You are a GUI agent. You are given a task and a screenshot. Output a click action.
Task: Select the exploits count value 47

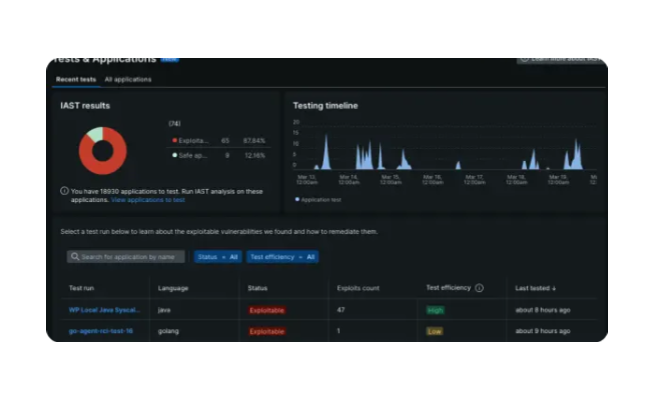(x=341, y=310)
